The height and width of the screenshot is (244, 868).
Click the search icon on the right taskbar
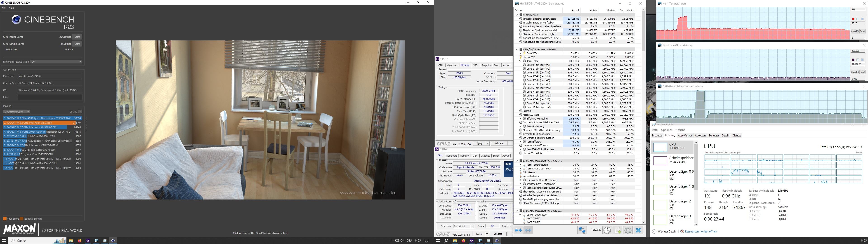[446, 241]
